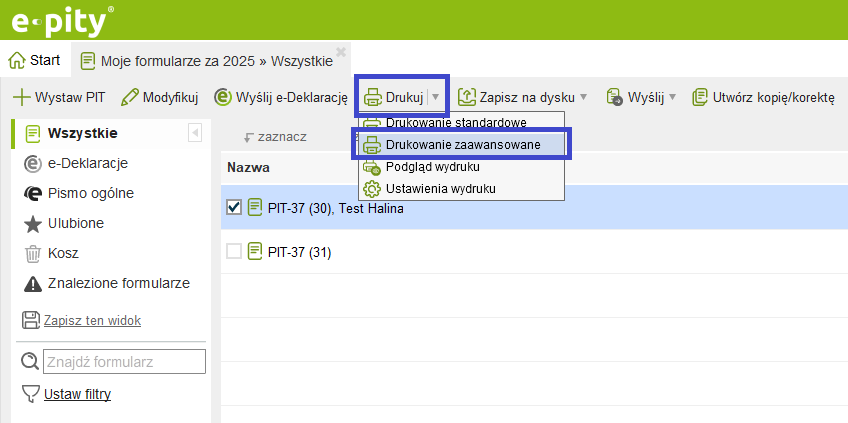Click the Znajdź formularz search field
The height and width of the screenshot is (423, 848).
pos(125,361)
